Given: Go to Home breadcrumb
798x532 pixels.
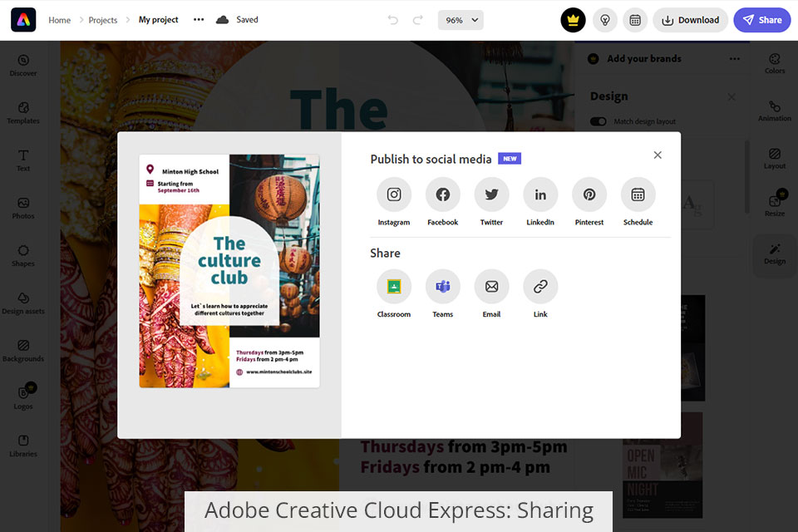Looking at the screenshot, I should 60,20.
